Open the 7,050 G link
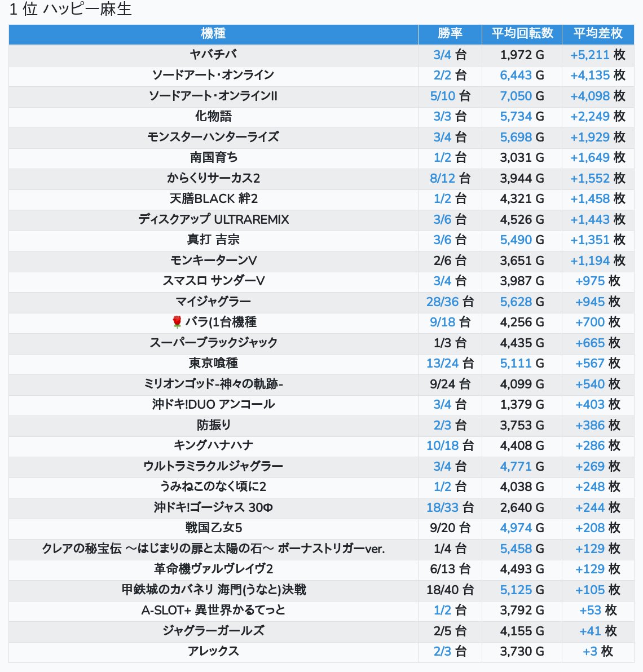This screenshot has width=643, height=672. pos(516,96)
